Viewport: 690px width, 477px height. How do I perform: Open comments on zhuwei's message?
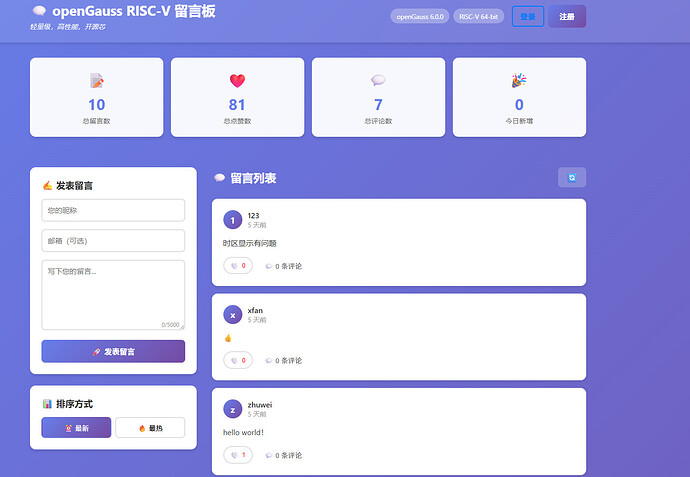(x=283, y=455)
